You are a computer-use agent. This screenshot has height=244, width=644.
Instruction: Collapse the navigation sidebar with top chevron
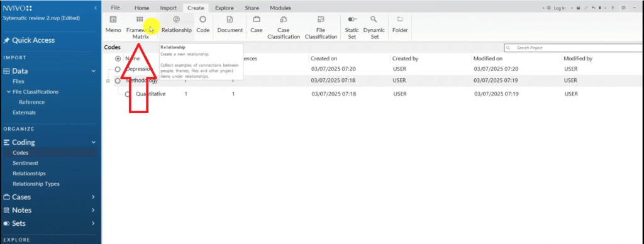[96, 8]
